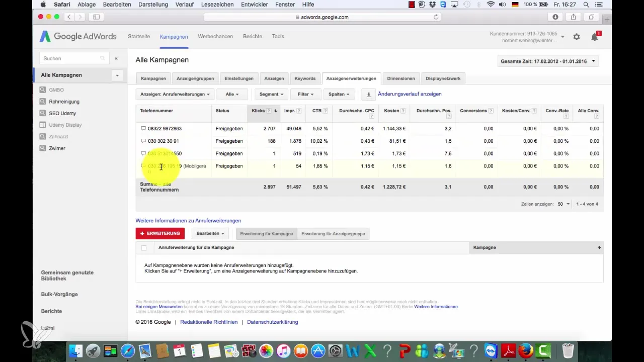Open the Berichte top navigation item
Screen dimensions: 644x362
pyautogui.click(x=253, y=37)
